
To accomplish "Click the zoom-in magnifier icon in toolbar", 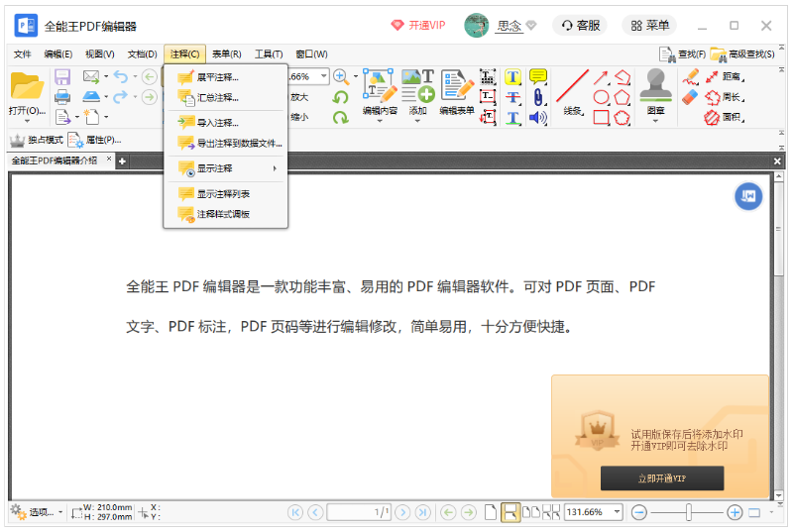I will click(340, 77).
